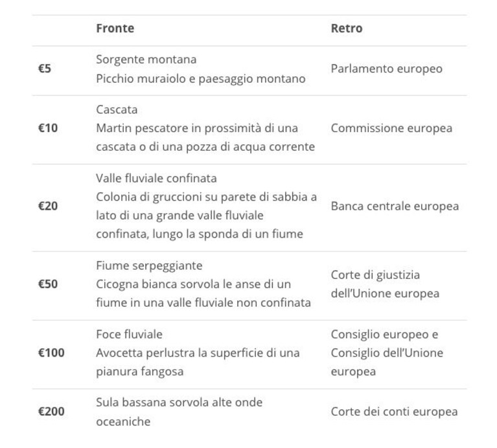
Task: Click the Sorgente montana text
Action: click(x=146, y=59)
